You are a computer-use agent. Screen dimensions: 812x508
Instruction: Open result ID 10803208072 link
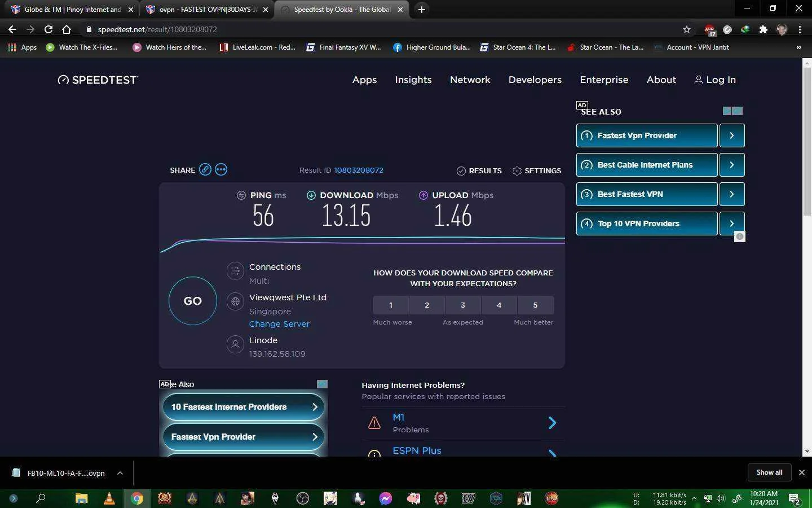click(359, 170)
